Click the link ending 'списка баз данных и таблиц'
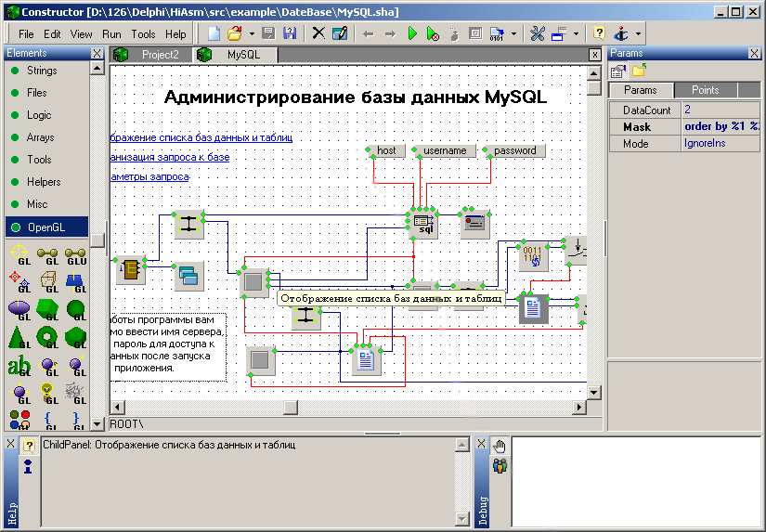 [201, 137]
